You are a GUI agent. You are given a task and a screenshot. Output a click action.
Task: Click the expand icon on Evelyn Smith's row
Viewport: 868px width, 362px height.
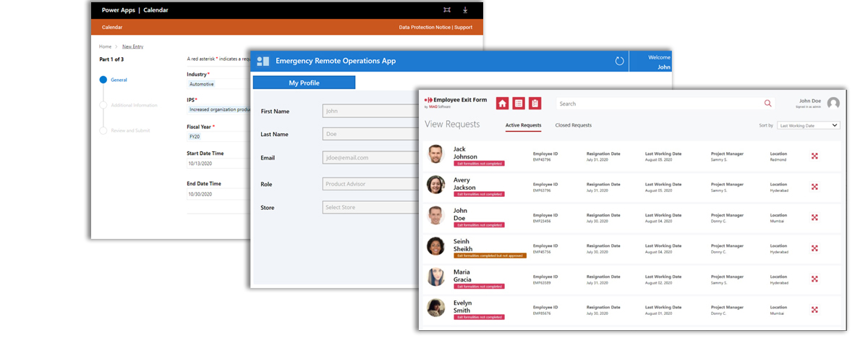pos(814,310)
